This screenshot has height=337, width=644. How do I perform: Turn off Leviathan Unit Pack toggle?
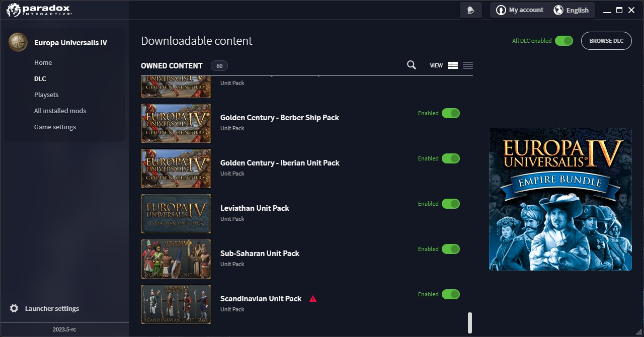[451, 204]
